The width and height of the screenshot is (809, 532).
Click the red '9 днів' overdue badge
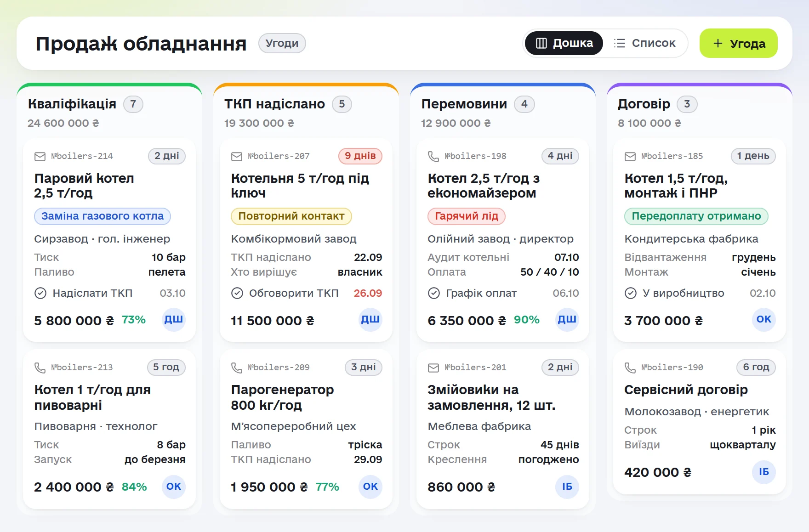point(360,156)
